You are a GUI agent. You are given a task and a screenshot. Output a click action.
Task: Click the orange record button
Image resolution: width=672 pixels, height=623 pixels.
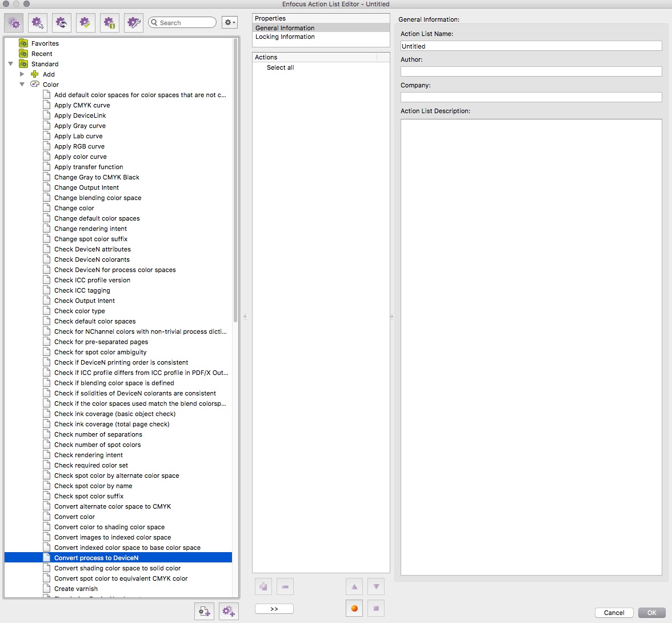pyautogui.click(x=354, y=608)
